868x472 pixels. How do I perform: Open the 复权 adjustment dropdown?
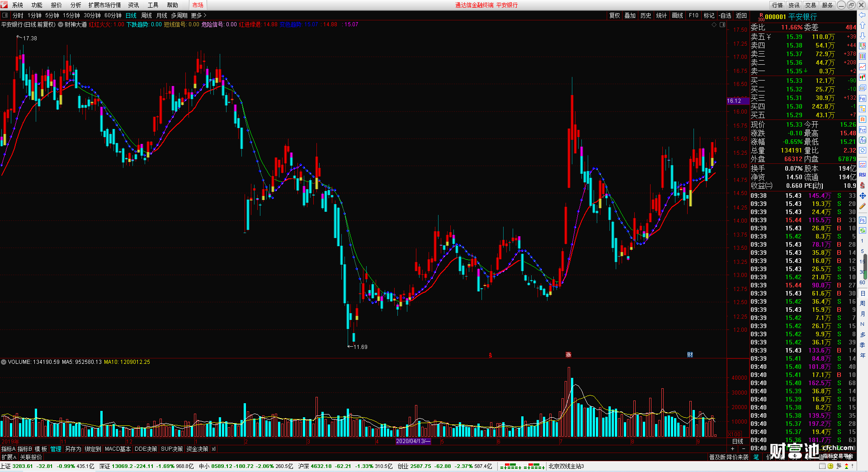click(x=615, y=15)
